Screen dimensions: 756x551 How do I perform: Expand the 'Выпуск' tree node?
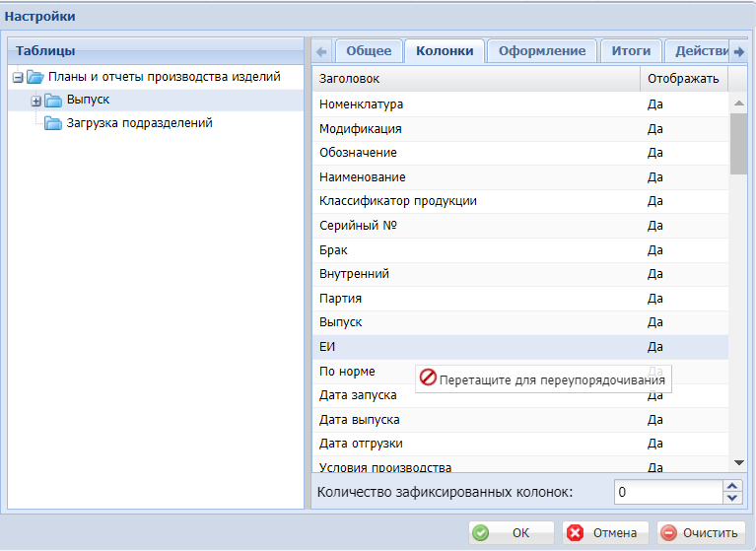[x=36, y=101]
